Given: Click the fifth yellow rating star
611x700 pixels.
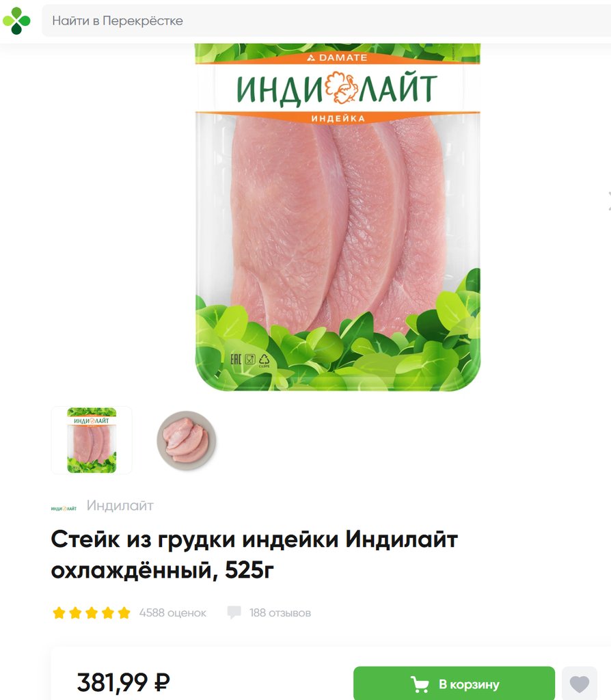Looking at the screenshot, I should pos(124,612).
